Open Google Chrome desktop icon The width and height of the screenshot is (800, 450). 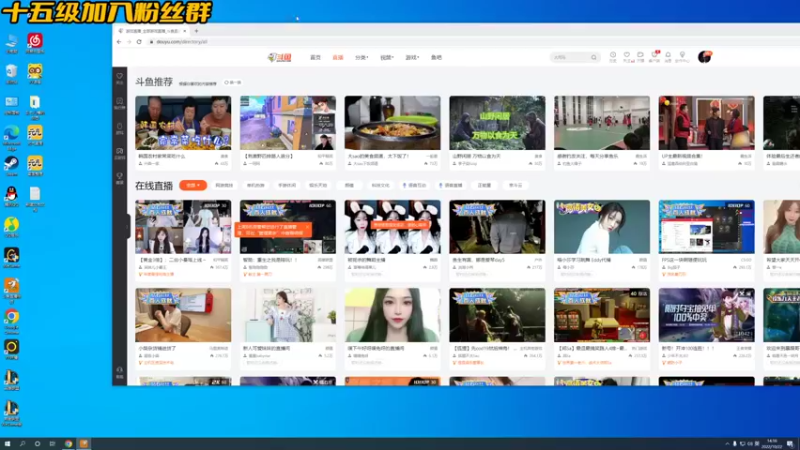(11, 322)
